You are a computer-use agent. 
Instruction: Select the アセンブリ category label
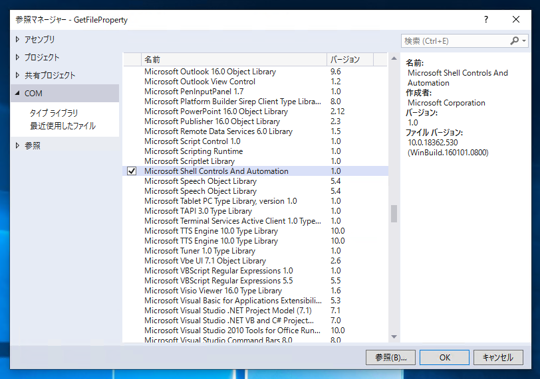39,40
